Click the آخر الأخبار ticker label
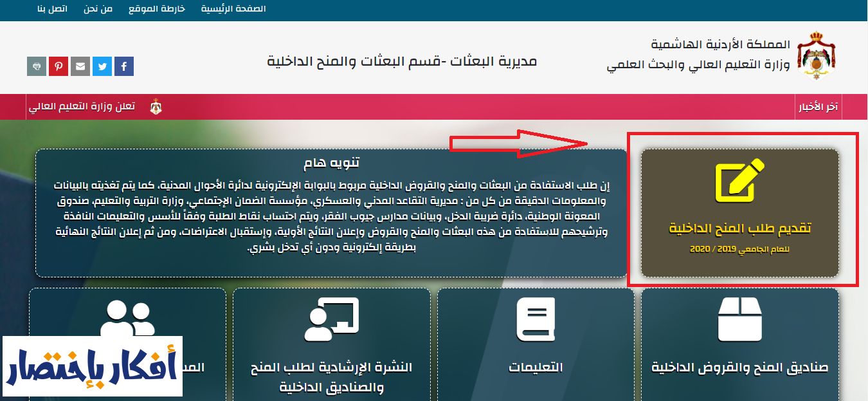Image resolution: width=868 pixels, height=401 pixels. click(820, 107)
